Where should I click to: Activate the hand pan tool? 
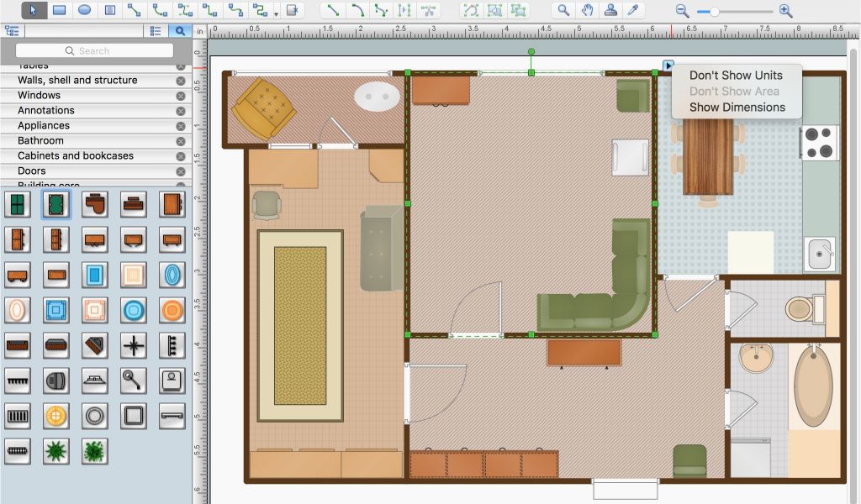[587, 10]
